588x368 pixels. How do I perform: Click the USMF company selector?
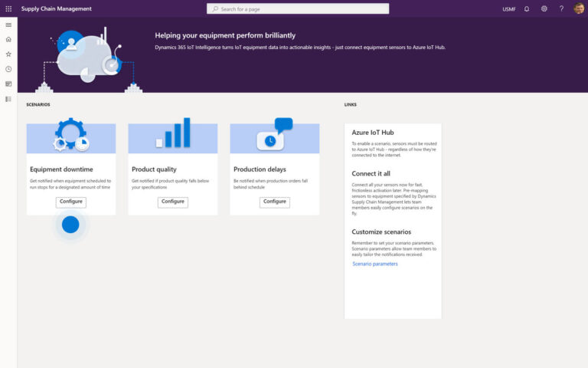(x=509, y=9)
